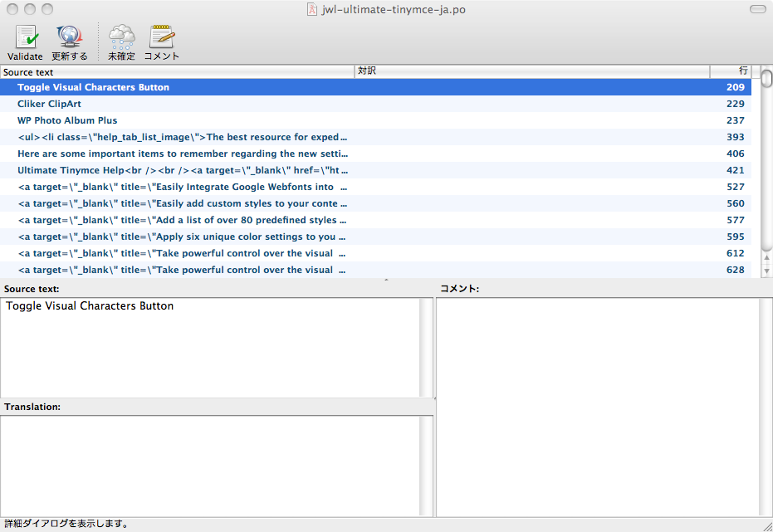Sort by 行 line number column header
Viewport: 773px width, 532px height.
pyautogui.click(x=731, y=72)
